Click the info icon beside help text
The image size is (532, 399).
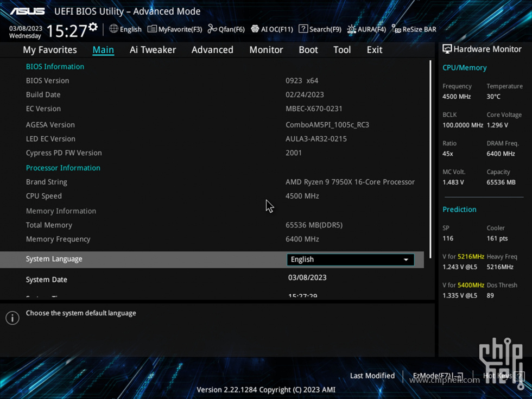[12, 318]
